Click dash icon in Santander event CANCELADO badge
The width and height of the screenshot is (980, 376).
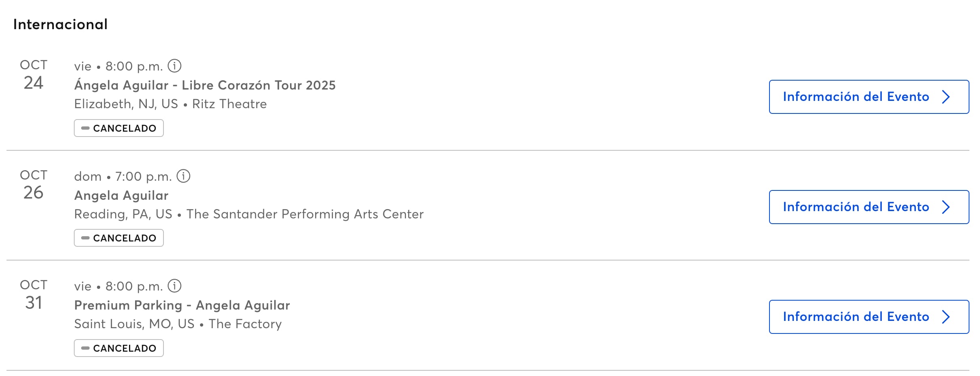pos(85,238)
